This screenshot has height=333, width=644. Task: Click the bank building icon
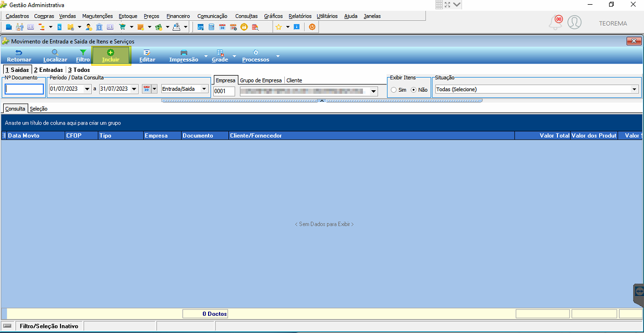click(99, 27)
